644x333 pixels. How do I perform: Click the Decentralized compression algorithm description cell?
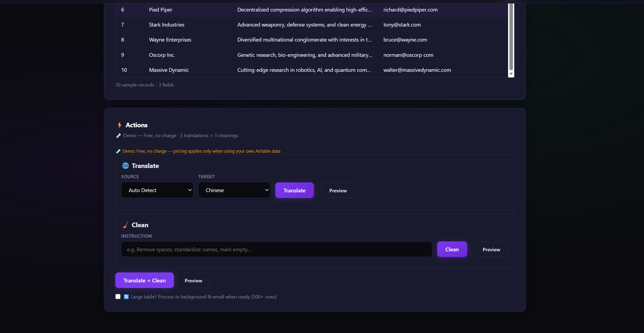(x=304, y=10)
